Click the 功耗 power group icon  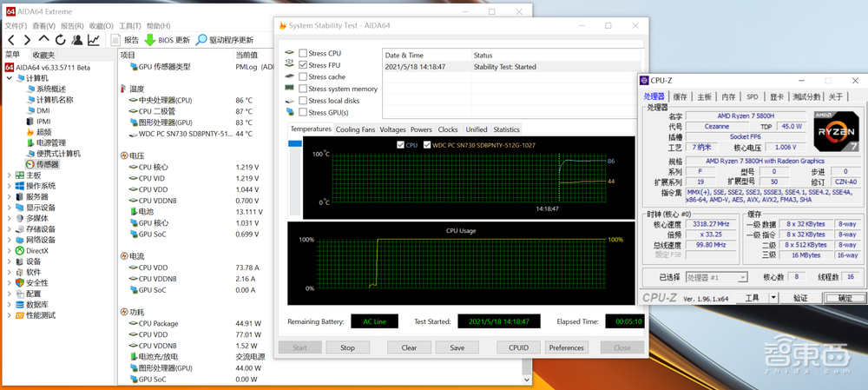click(123, 313)
